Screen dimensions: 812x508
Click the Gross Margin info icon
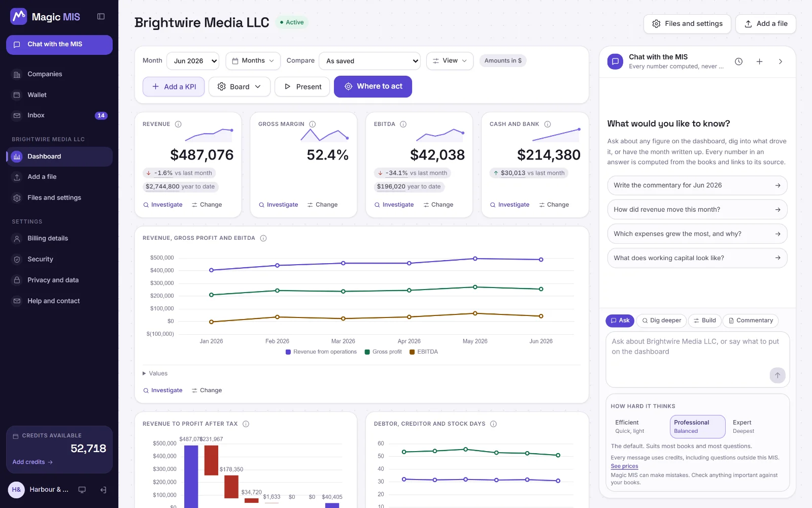[313, 124]
